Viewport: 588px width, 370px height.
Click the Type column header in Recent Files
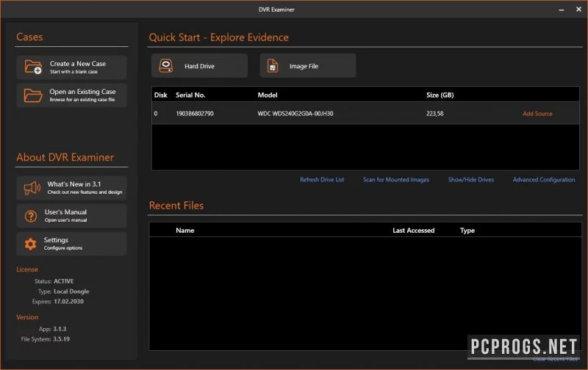click(x=467, y=231)
